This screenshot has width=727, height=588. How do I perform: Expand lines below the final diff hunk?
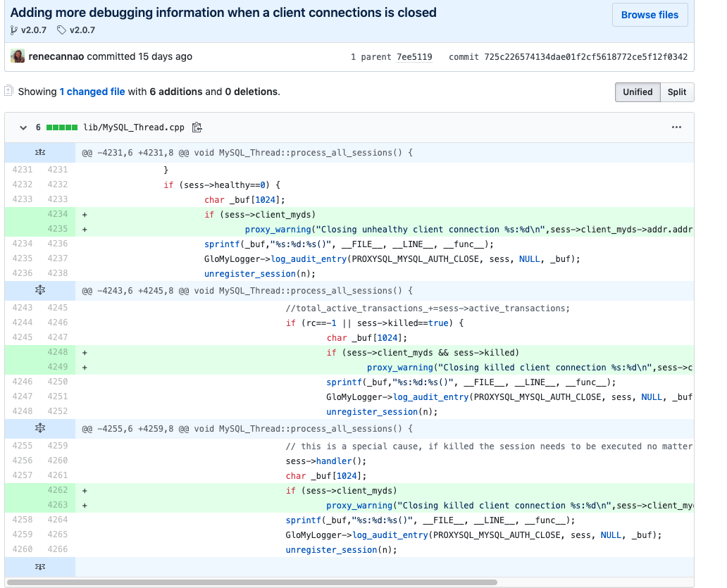click(40, 566)
